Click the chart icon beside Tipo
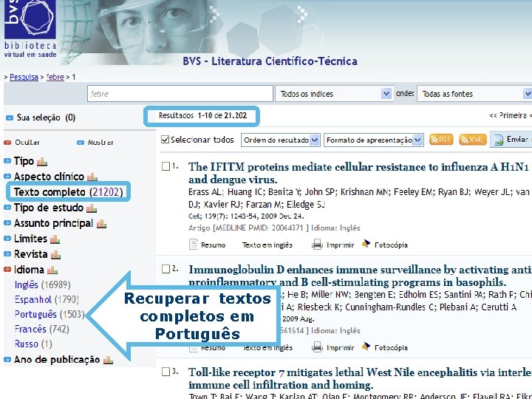 (42, 162)
